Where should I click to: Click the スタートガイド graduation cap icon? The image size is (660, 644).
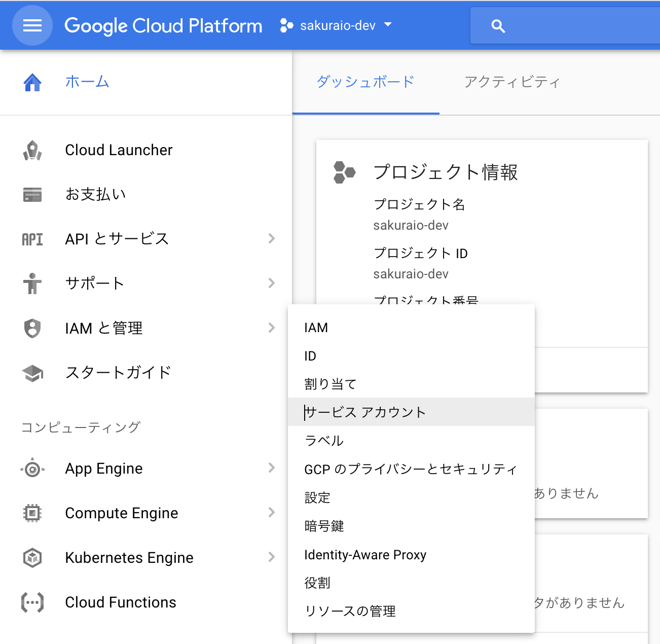point(32,373)
